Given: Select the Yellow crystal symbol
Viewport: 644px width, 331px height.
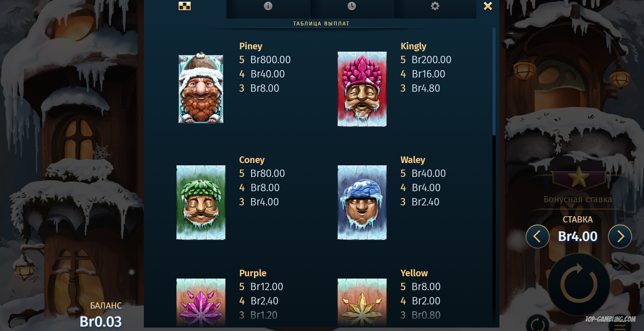Looking at the screenshot, I should coord(362,303).
